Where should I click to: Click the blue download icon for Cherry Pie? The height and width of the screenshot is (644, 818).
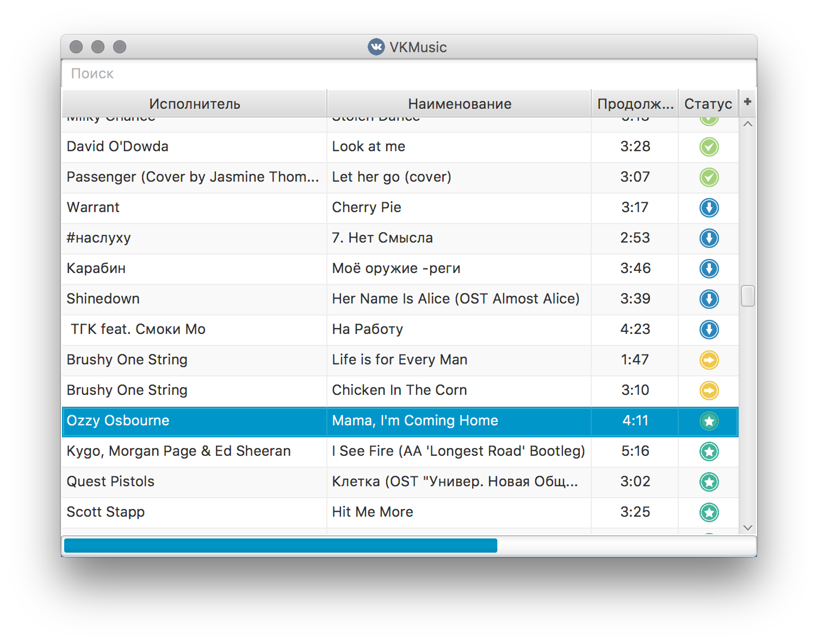[x=709, y=208]
